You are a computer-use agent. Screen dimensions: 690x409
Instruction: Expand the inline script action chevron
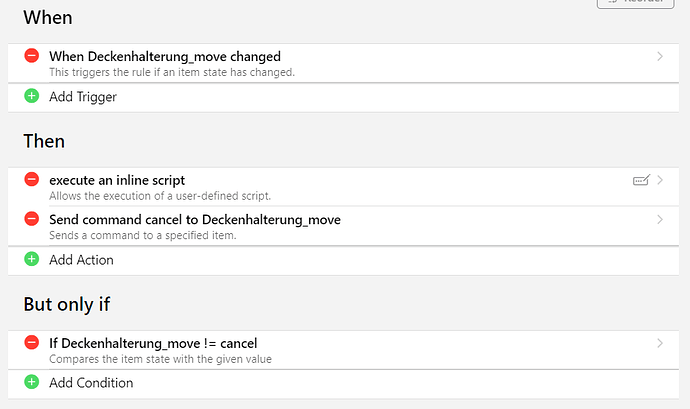click(x=660, y=180)
